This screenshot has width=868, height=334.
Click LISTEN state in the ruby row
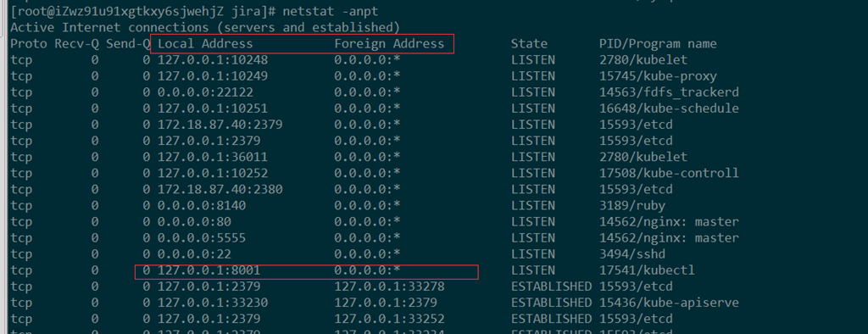pyautogui.click(x=532, y=206)
